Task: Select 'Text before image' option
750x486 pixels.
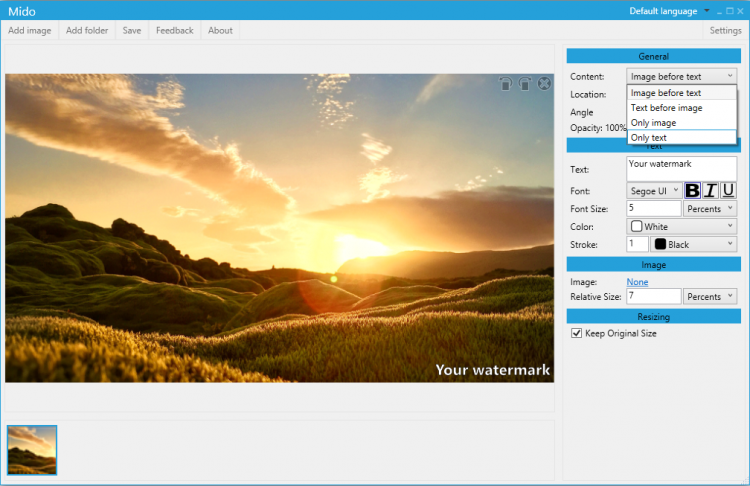Action: point(681,108)
